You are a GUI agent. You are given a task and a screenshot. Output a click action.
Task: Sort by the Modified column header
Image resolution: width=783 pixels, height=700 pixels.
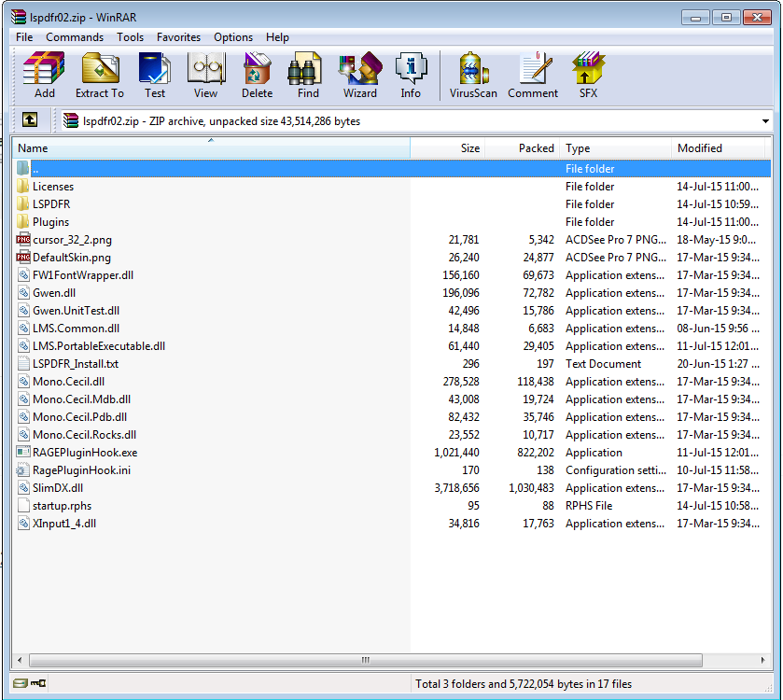tap(718, 148)
